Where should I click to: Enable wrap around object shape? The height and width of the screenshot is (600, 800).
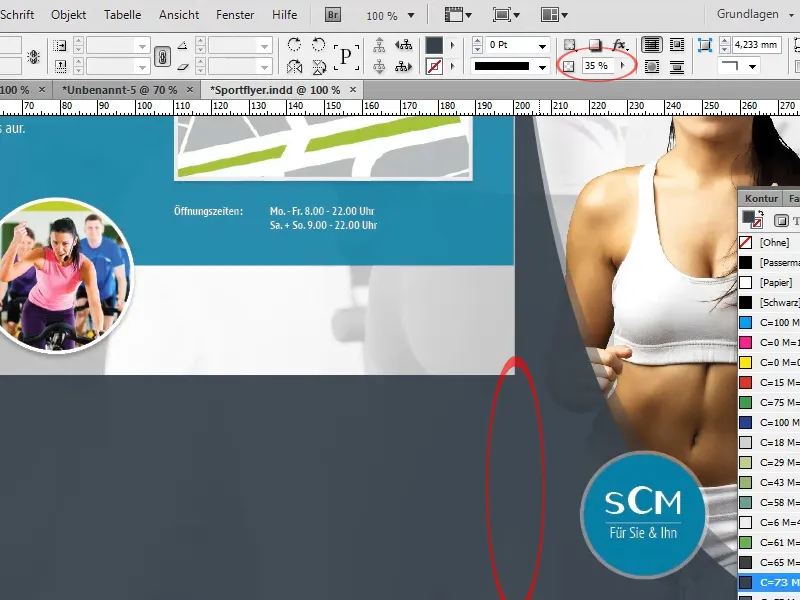click(652, 66)
